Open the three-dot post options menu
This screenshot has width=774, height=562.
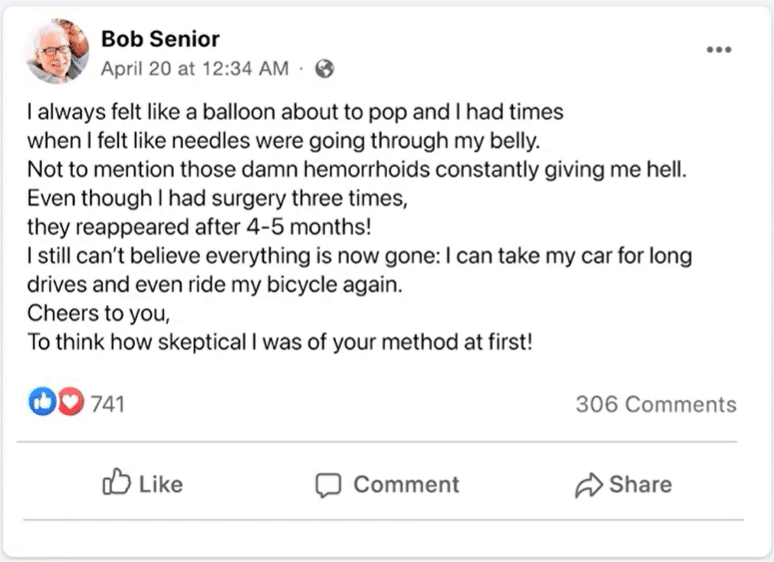[x=718, y=49]
